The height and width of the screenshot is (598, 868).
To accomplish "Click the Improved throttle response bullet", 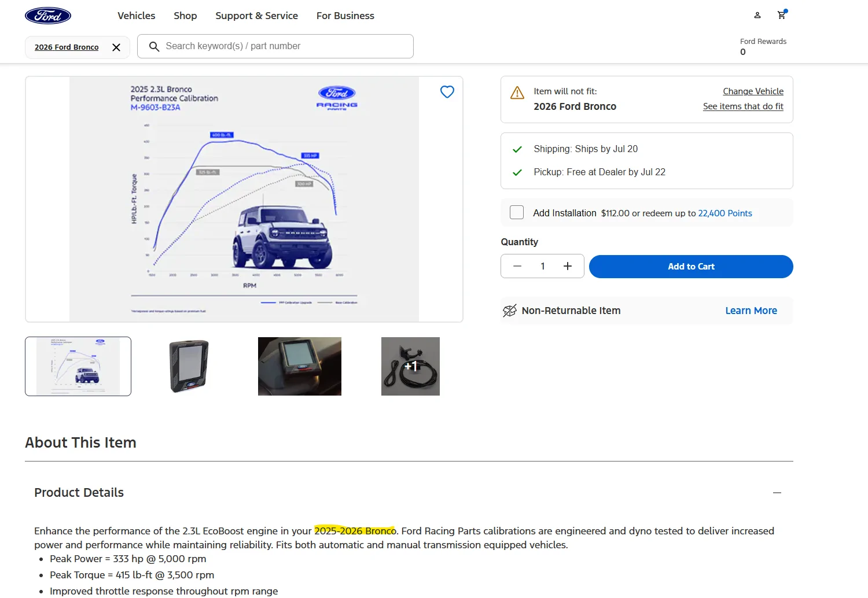I will click(x=164, y=591).
